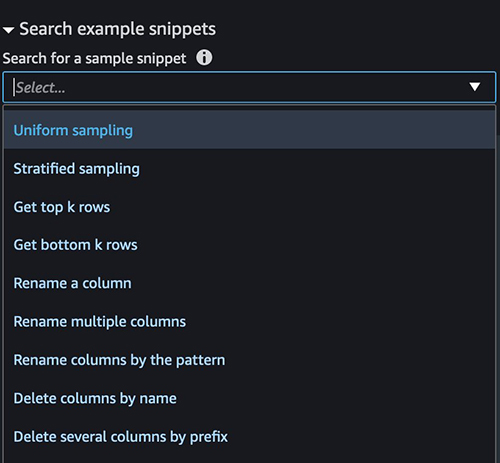Image resolution: width=500 pixels, height=463 pixels.
Task: Pick Rename multiple columns snippet
Action: click(x=100, y=322)
